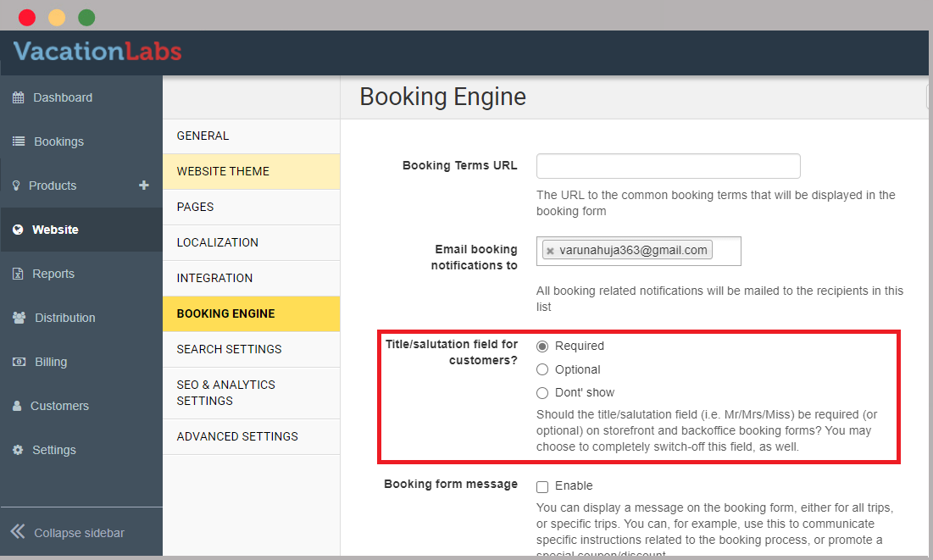The height and width of the screenshot is (560, 933).
Task: Click the Dashboard calendar icon in sidebar
Action: 18,97
